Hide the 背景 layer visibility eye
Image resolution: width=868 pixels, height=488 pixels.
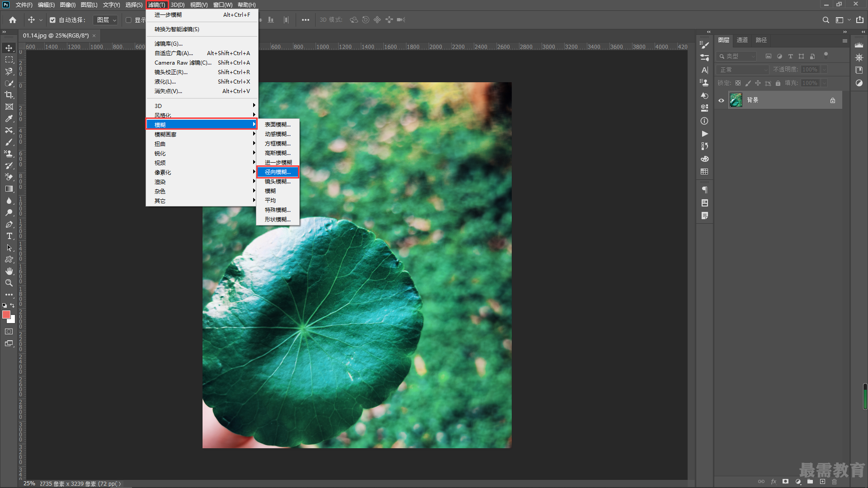point(722,100)
